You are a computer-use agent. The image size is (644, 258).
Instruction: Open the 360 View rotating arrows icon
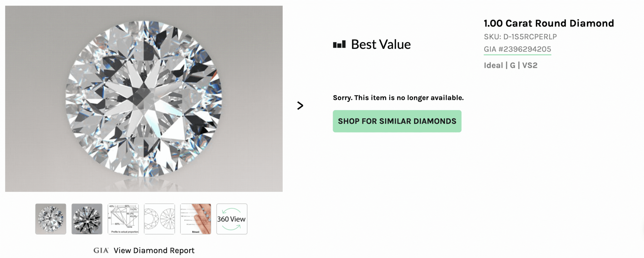coord(232,219)
